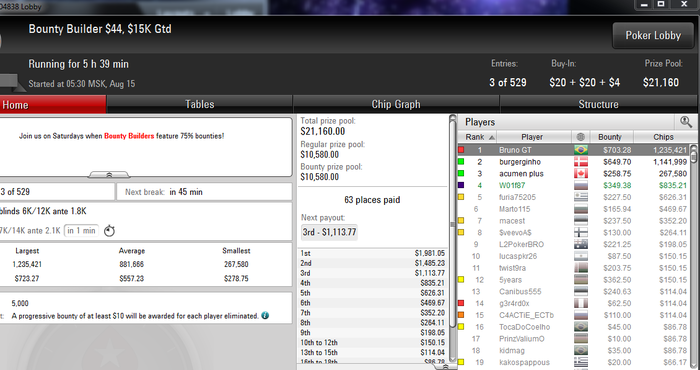The width and height of the screenshot is (700, 370).
Task: Click the stopwatch icon next to blinds timer
Action: 109,231
